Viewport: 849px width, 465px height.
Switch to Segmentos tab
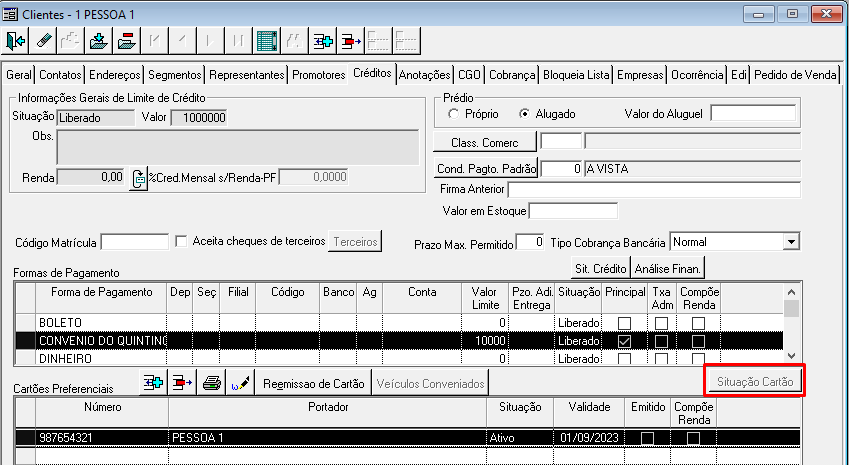click(x=174, y=75)
